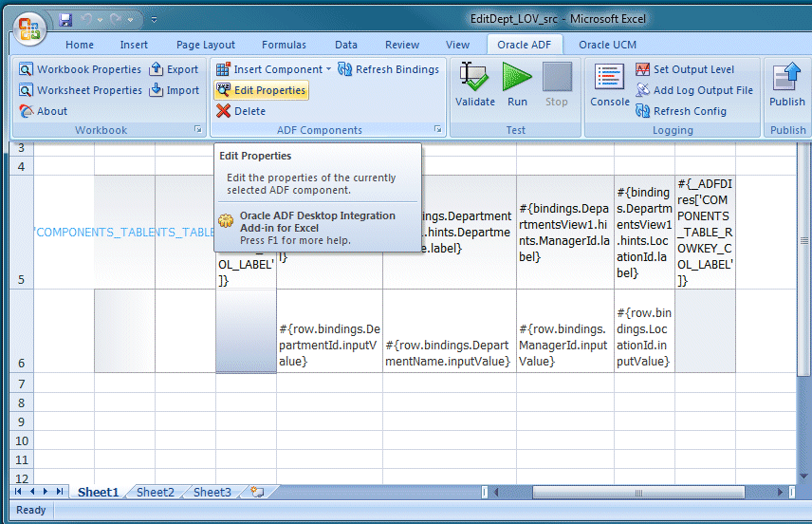This screenshot has width=812, height=524.
Task: Open Workbook Properties
Action: click(x=80, y=69)
